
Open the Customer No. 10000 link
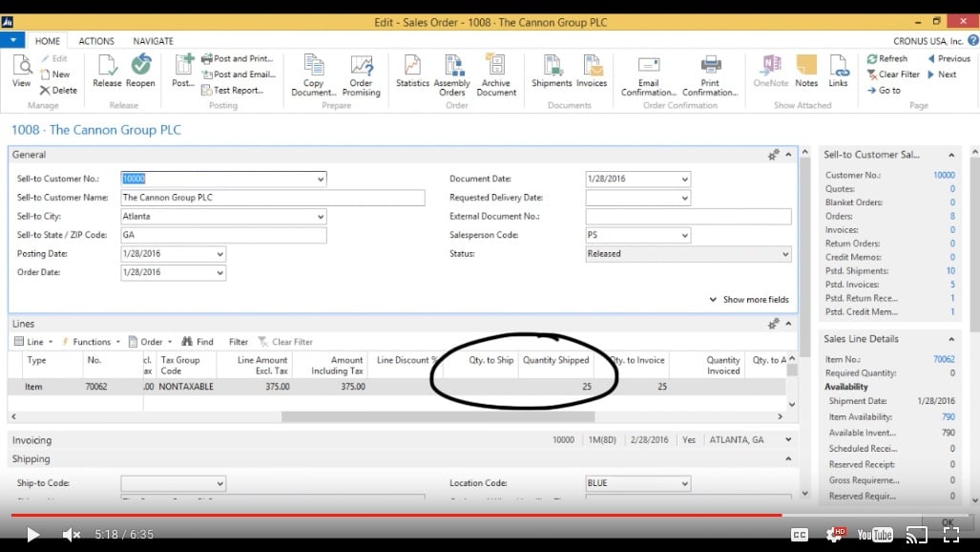[x=944, y=175]
